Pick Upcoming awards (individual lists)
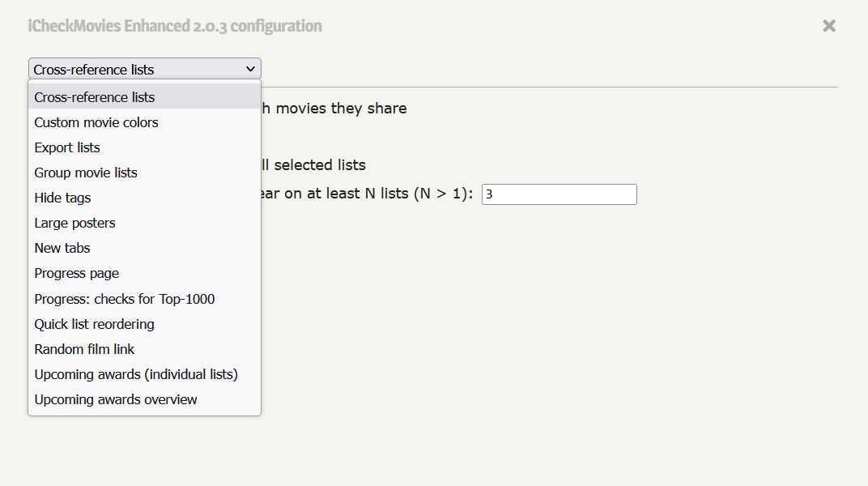 point(136,374)
